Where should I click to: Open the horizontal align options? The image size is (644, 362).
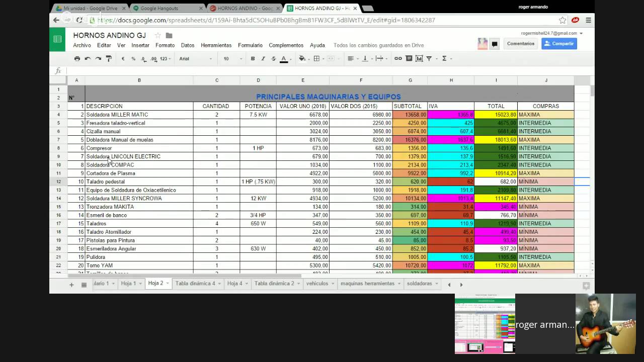[x=352, y=59]
